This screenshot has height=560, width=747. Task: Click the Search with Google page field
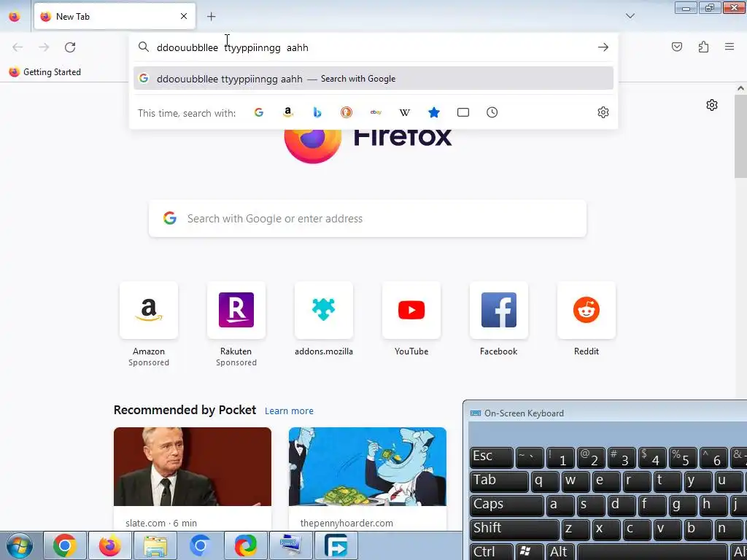click(x=368, y=219)
